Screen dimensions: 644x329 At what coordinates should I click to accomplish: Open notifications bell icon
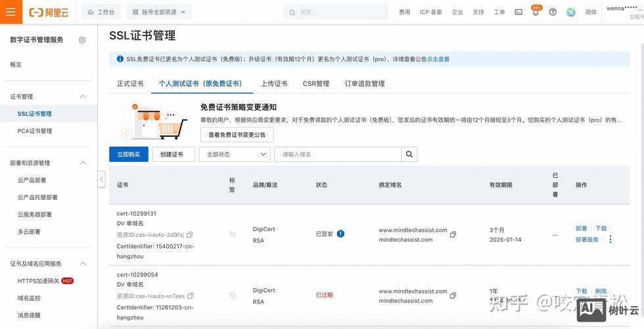(x=536, y=13)
